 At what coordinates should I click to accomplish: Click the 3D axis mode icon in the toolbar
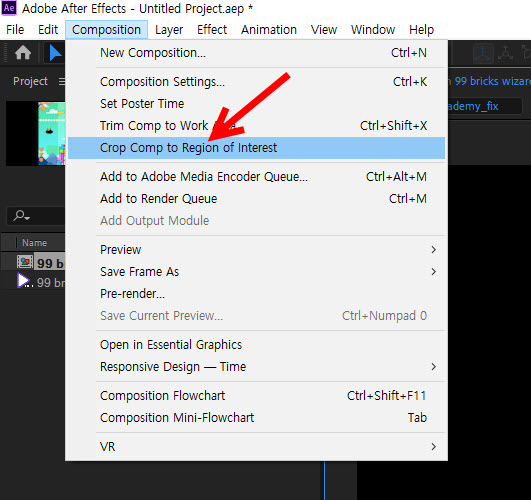click(x=483, y=54)
